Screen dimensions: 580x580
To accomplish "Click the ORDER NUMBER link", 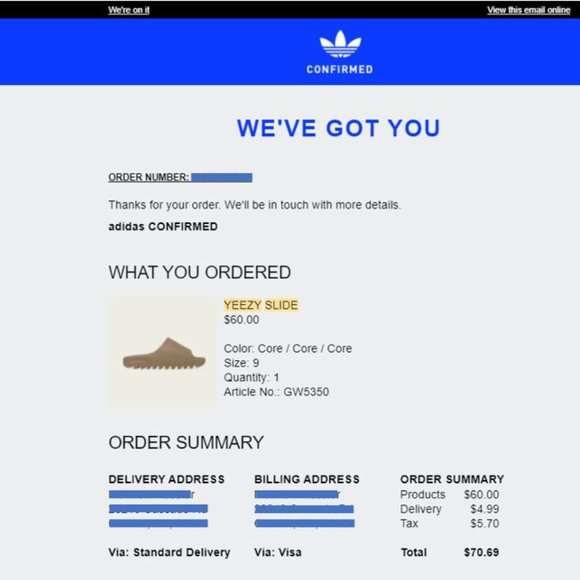I will [149, 177].
